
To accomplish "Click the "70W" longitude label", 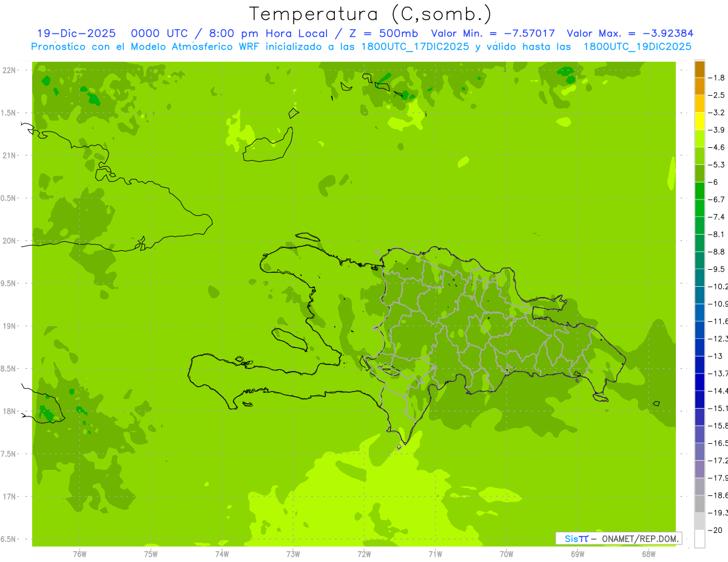I will 506,554.
